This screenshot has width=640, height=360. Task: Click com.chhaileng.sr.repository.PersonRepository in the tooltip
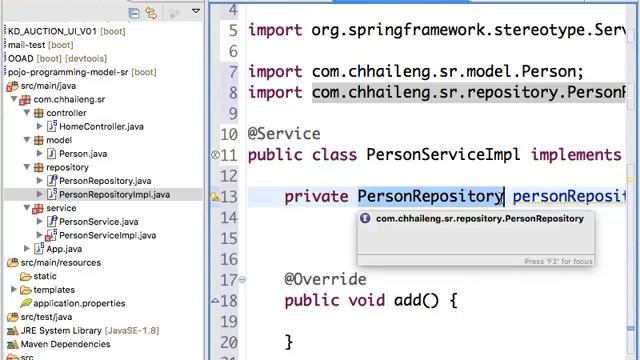[x=480, y=219]
